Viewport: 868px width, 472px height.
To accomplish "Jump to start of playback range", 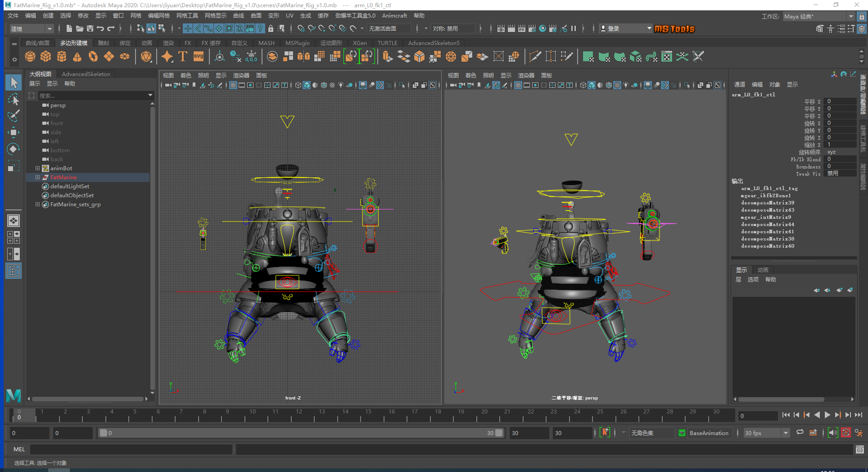I will pyautogui.click(x=786, y=415).
